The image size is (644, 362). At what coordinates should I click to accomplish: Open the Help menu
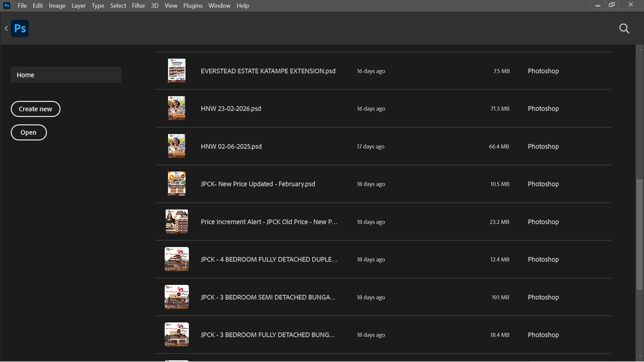pyautogui.click(x=243, y=6)
